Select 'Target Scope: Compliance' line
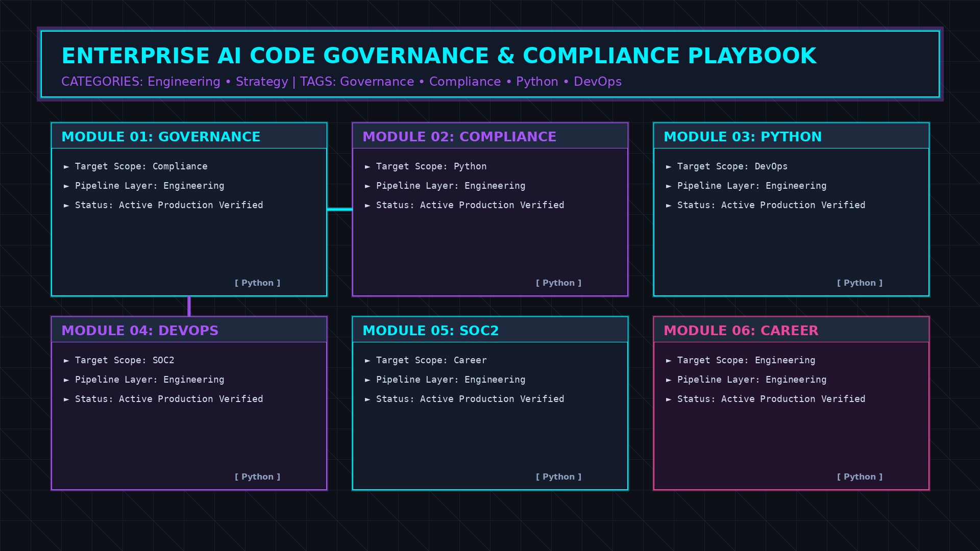 pyautogui.click(x=136, y=166)
